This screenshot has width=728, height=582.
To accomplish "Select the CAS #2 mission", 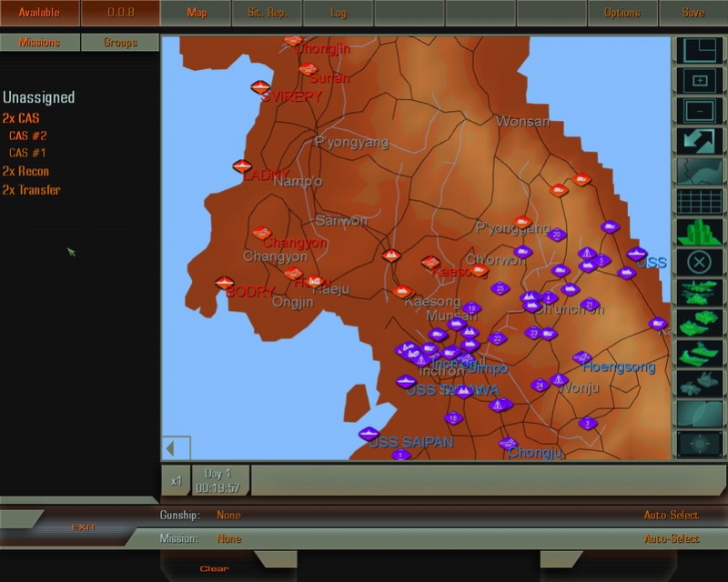I will 28,136.
